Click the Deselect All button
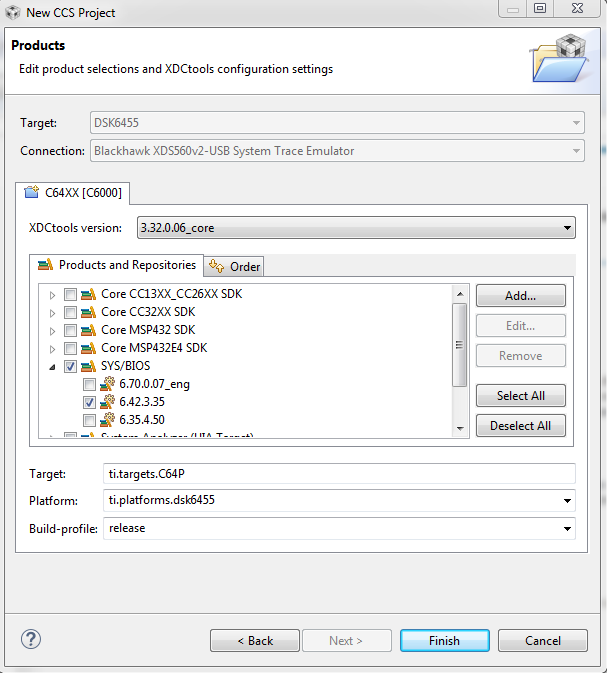The image size is (607, 673). (521, 425)
